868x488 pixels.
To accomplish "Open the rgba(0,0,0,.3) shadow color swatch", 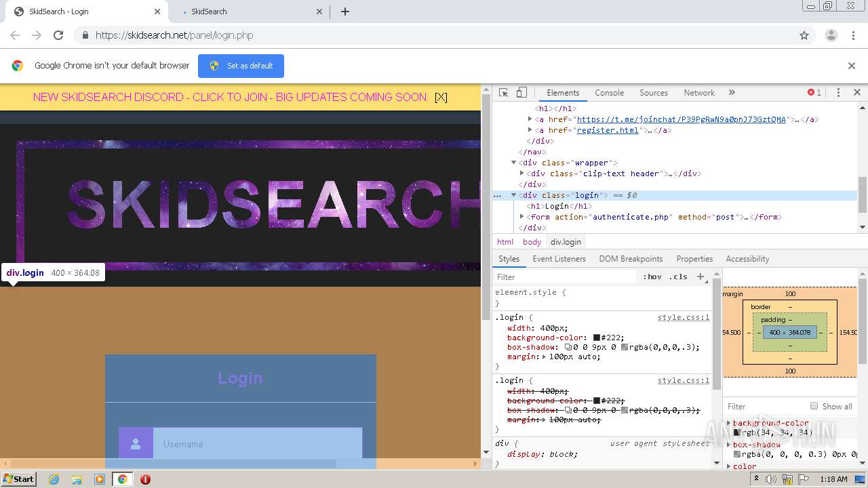I will point(625,347).
